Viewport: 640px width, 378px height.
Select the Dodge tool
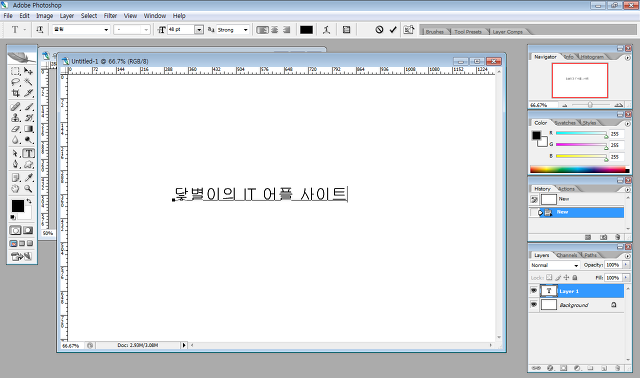pyautogui.click(x=28, y=140)
